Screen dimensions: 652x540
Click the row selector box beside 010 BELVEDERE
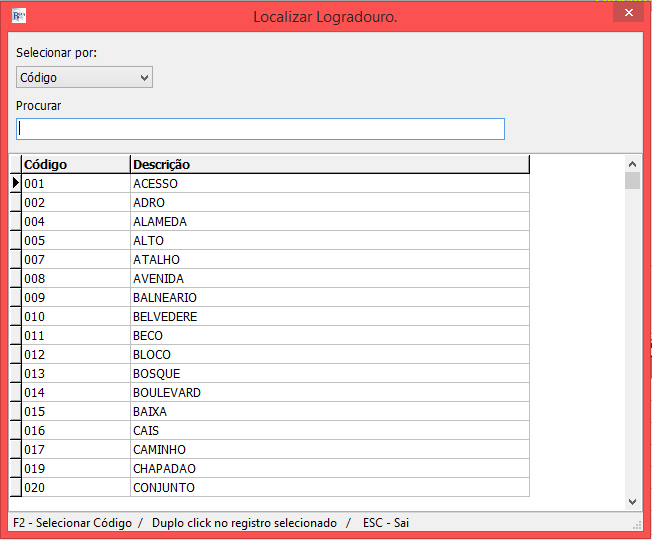coord(15,317)
